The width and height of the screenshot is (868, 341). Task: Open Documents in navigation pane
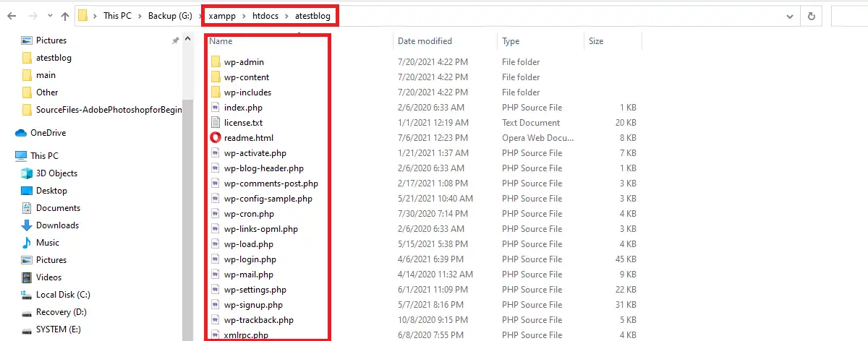[x=58, y=208]
